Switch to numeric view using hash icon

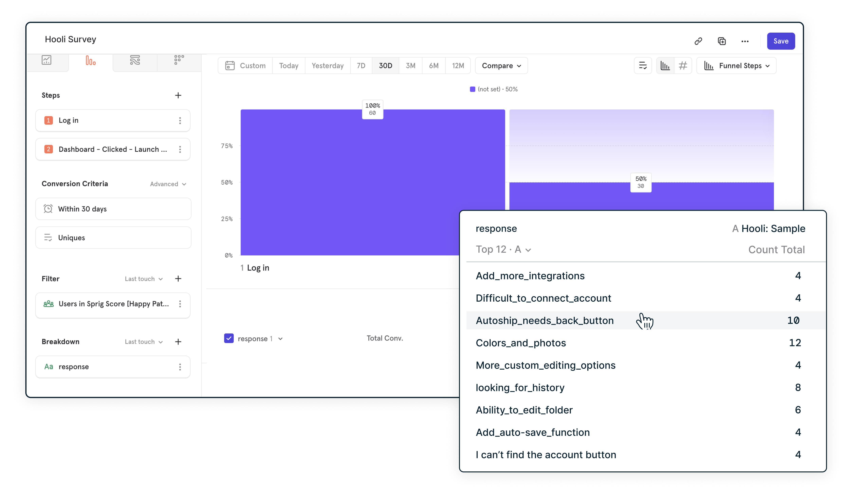[683, 65]
